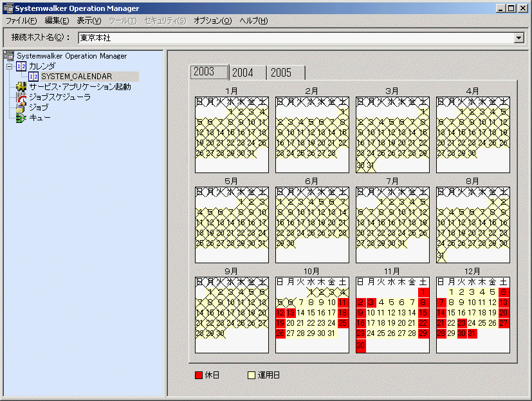Select December 25 in the 12月 calendar

point(482,323)
